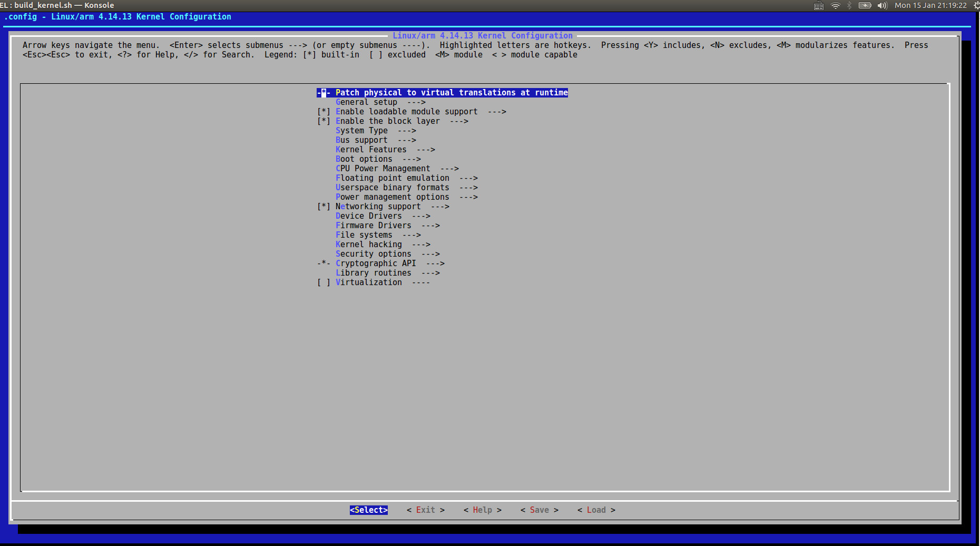Viewport: 980px width, 546px height.
Task: Open the keyboard layout indicator in the top bar
Action: [819, 6]
